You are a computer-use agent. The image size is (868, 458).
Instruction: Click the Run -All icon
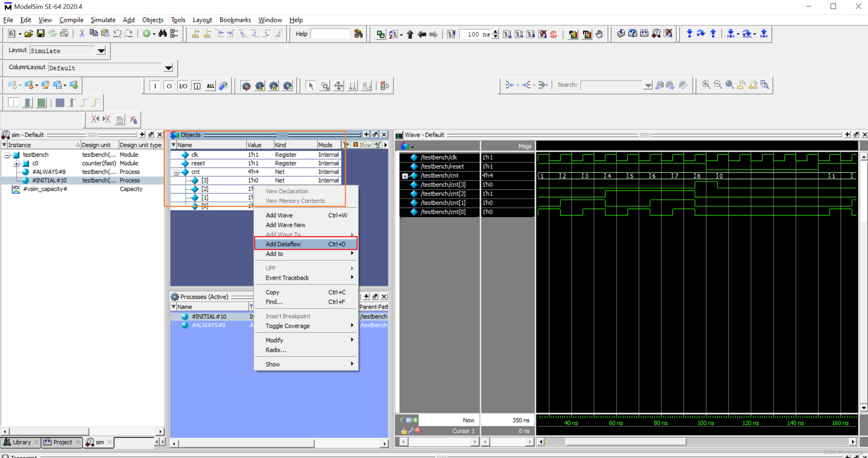[531, 34]
